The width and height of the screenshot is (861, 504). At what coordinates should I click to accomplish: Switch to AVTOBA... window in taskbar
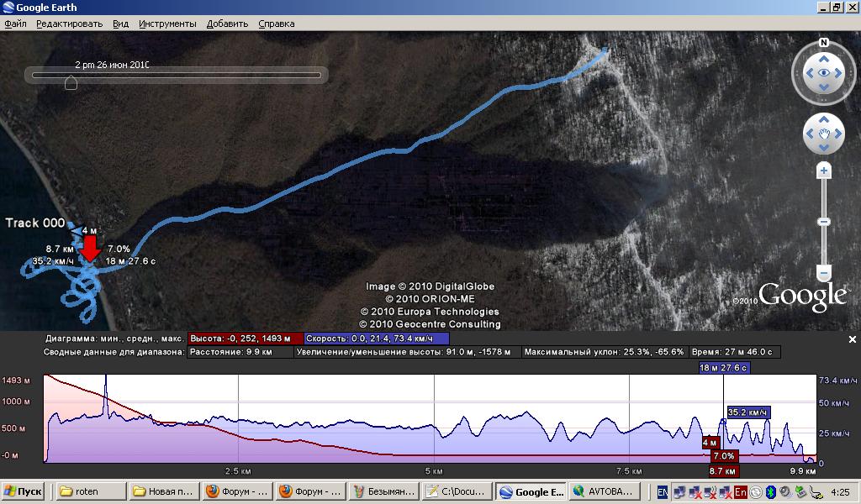tap(605, 491)
